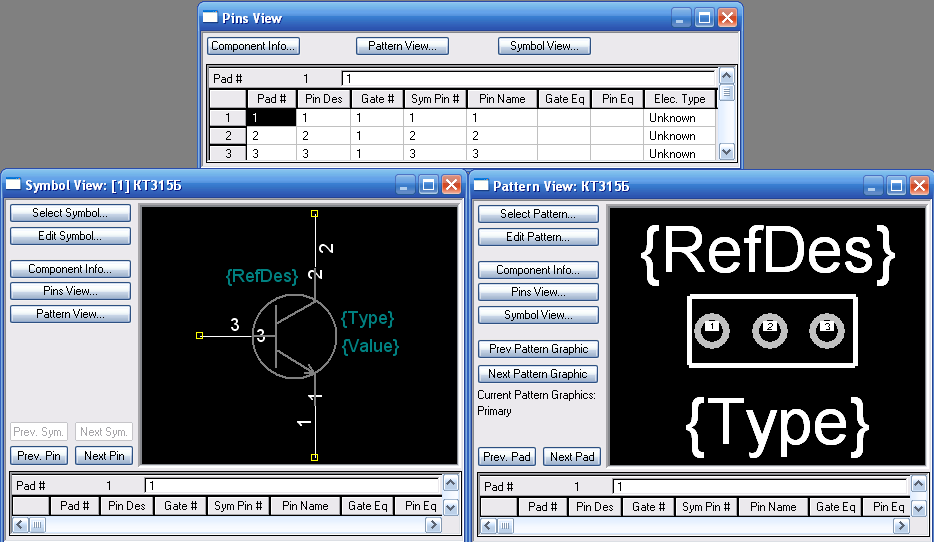The width and height of the screenshot is (934, 542).
Task: Open the Edit Symbol dialog
Action: click(x=70, y=236)
